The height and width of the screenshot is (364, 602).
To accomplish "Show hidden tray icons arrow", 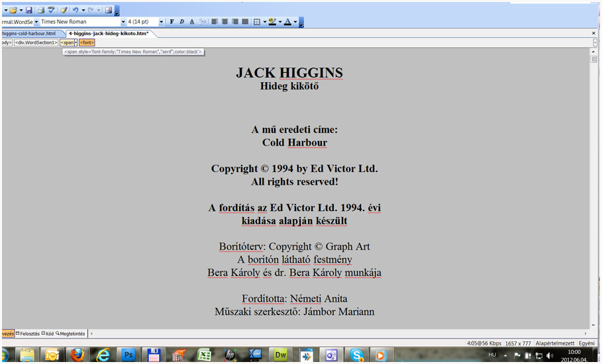I will point(505,355).
